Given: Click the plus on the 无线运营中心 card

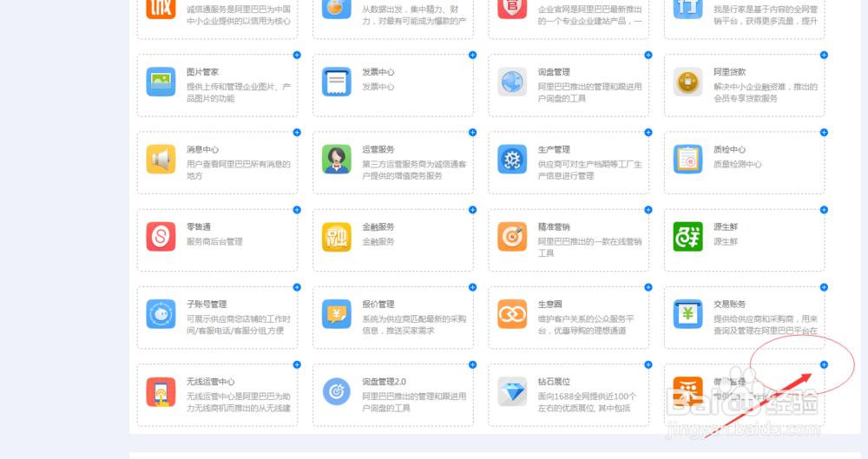Looking at the screenshot, I should point(297,365).
